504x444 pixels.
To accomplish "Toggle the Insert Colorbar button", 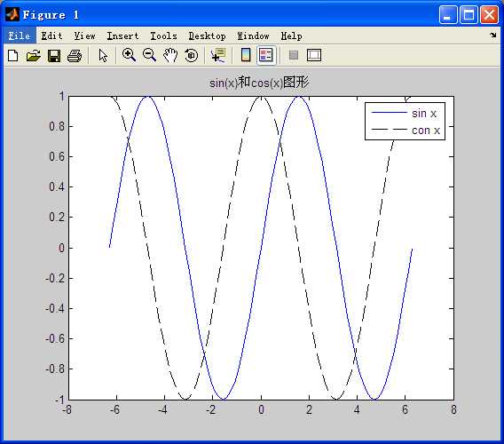I will 246,55.
